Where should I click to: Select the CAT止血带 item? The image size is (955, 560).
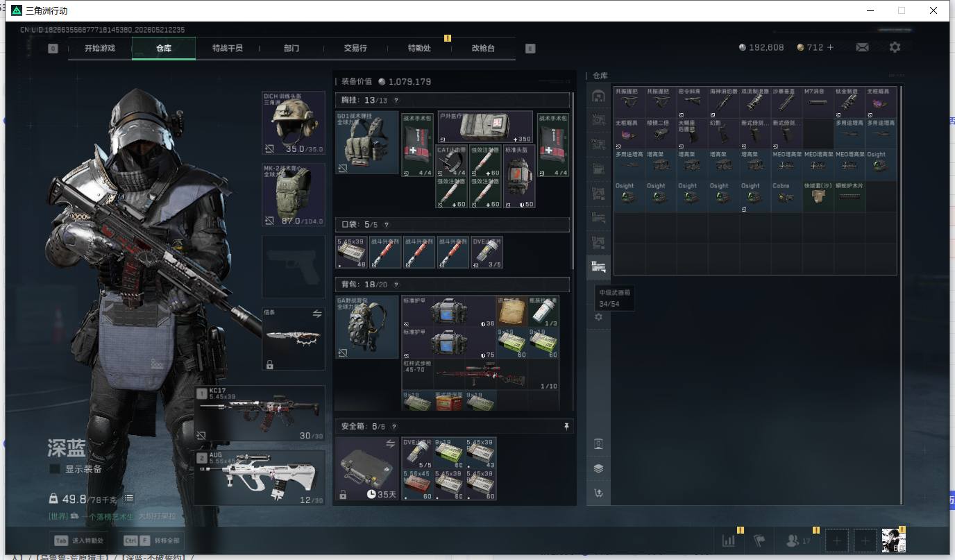coord(452,161)
